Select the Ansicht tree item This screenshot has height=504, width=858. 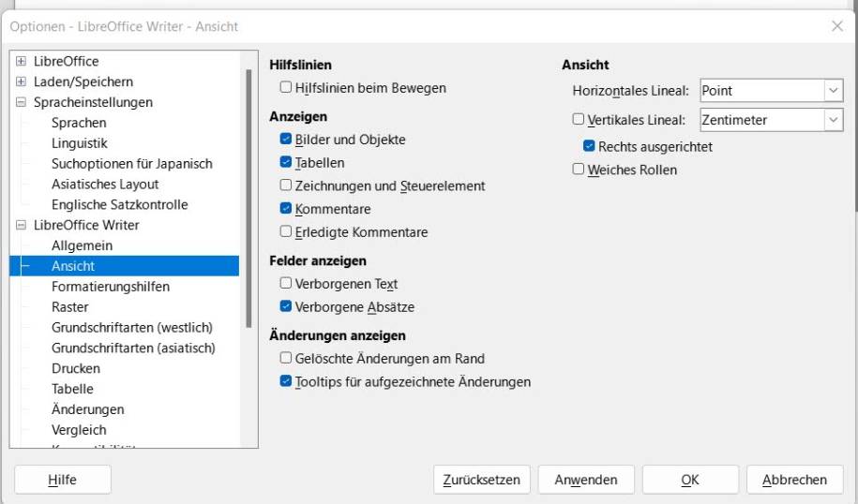pyautogui.click(x=124, y=266)
